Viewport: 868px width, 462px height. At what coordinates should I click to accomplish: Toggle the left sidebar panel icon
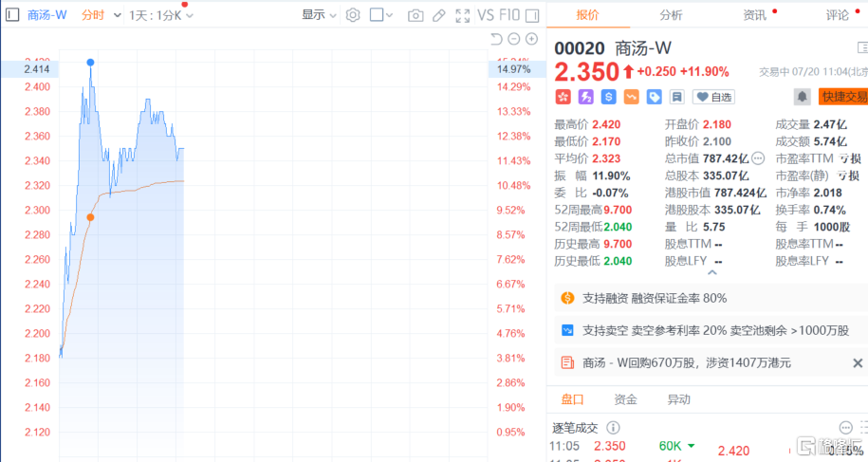(x=12, y=15)
